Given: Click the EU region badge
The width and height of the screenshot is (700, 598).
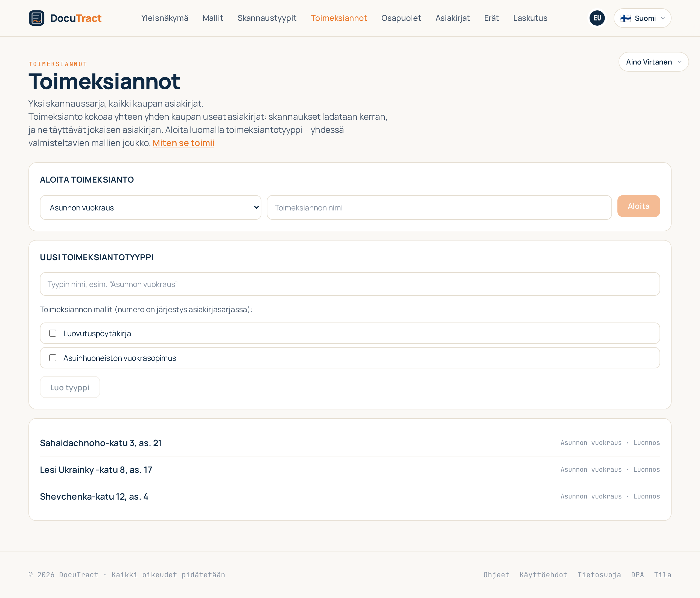Looking at the screenshot, I should (597, 18).
